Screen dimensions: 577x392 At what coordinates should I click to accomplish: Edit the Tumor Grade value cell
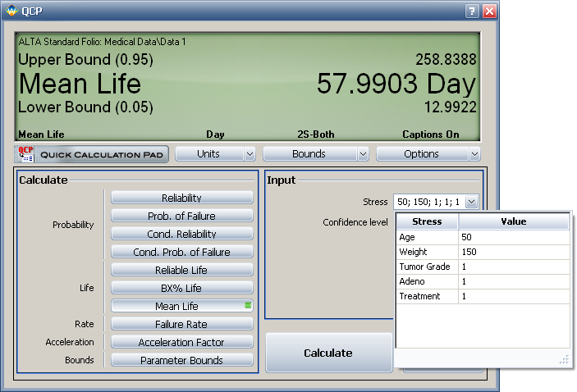tap(514, 267)
